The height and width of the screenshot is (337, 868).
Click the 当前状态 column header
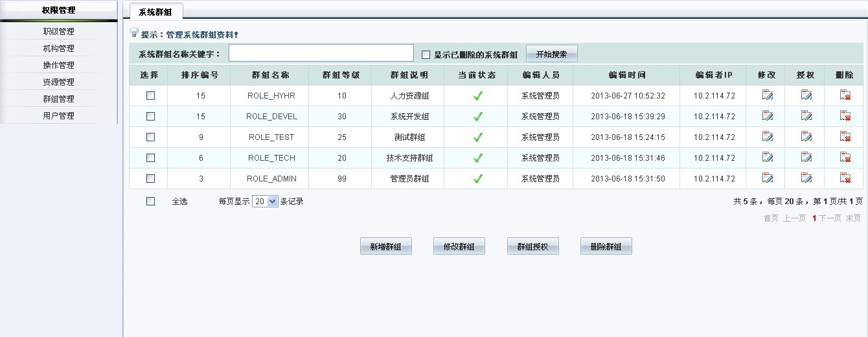[477, 75]
